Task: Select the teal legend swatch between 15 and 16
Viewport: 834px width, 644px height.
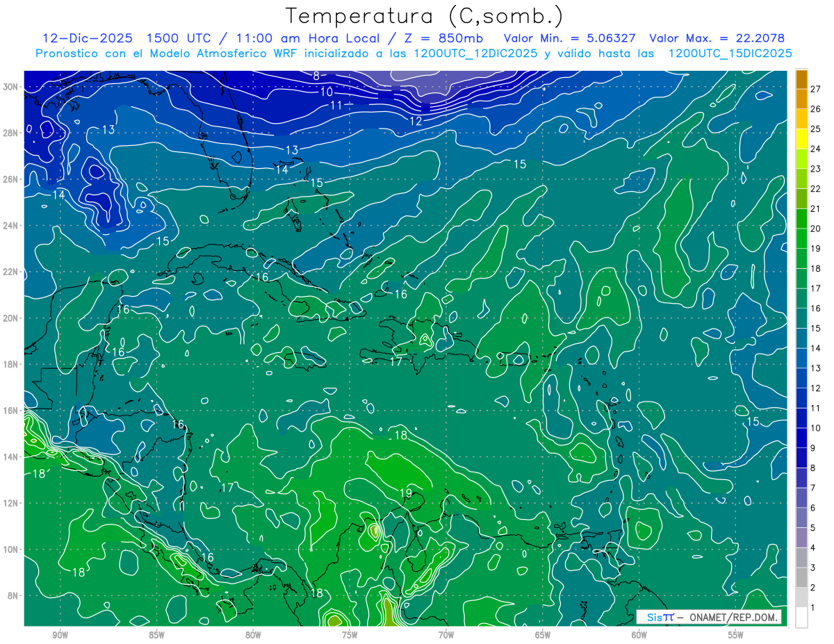Action: (802, 318)
